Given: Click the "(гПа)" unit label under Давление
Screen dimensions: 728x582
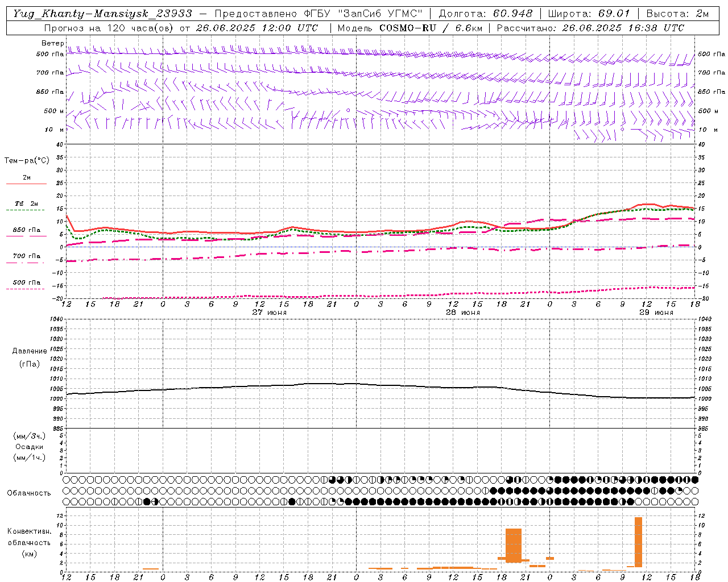Looking at the screenshot, I should [x=30, y=364].
